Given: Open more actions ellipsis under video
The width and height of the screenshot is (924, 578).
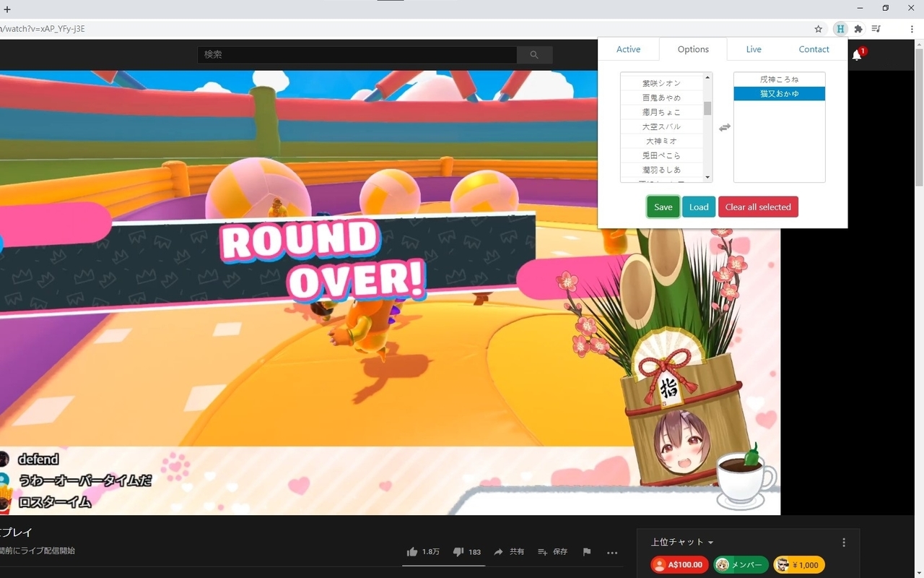Looking at the screenshot, I should 612,553.
